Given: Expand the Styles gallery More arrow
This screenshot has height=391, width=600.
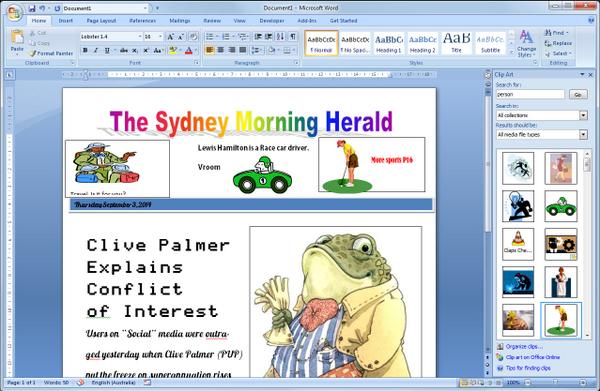Looking at the screenshot, I should tap(511, 52).
